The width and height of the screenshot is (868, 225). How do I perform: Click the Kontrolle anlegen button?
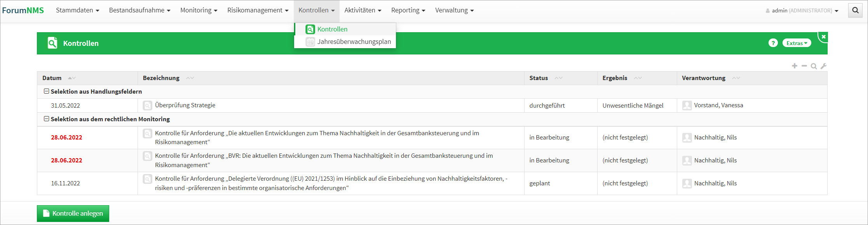coord(73,213)
